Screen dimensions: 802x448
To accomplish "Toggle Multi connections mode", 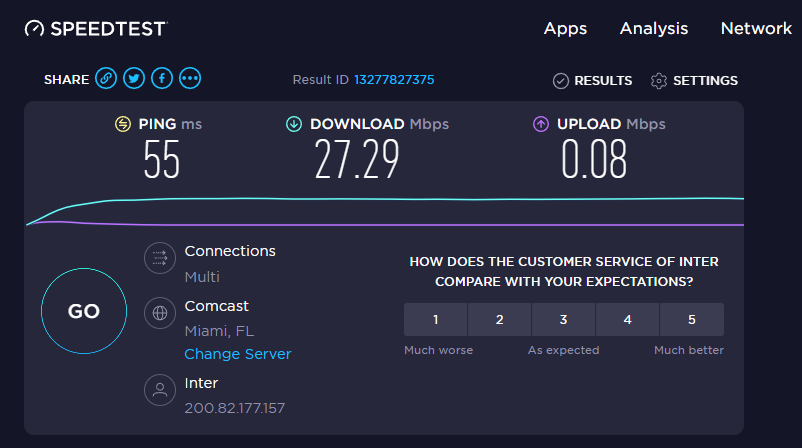I will point(202,277).
